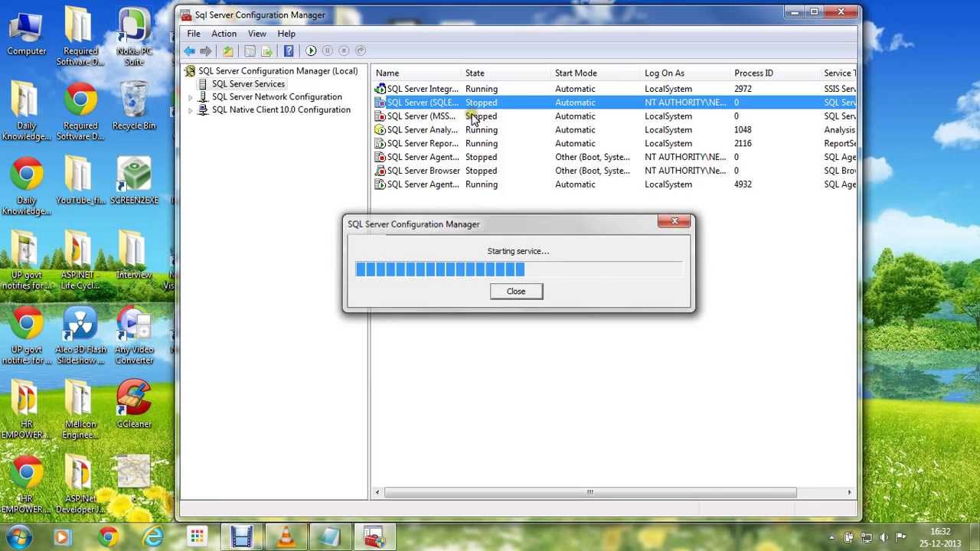The height and width of the screenshot is (551, 980).
Task: Sort by the Log On As column header
Action: 686,73
